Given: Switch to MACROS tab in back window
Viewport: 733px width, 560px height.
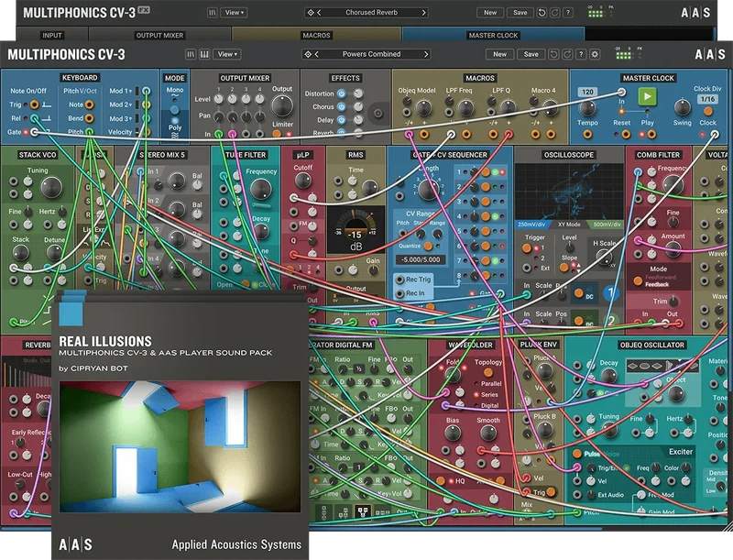Looking at the screenshot, I should [316, 35].
